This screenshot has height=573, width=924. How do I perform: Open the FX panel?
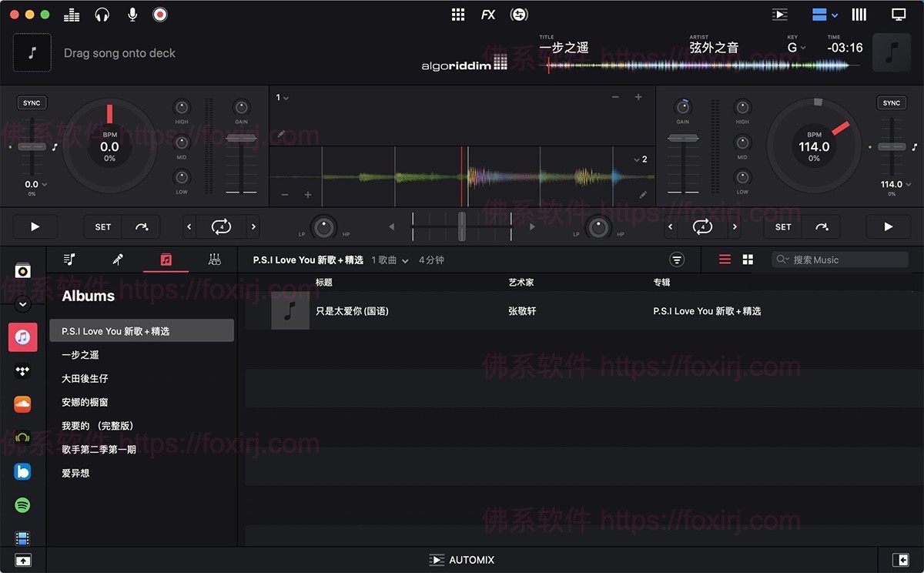point(488,14)
